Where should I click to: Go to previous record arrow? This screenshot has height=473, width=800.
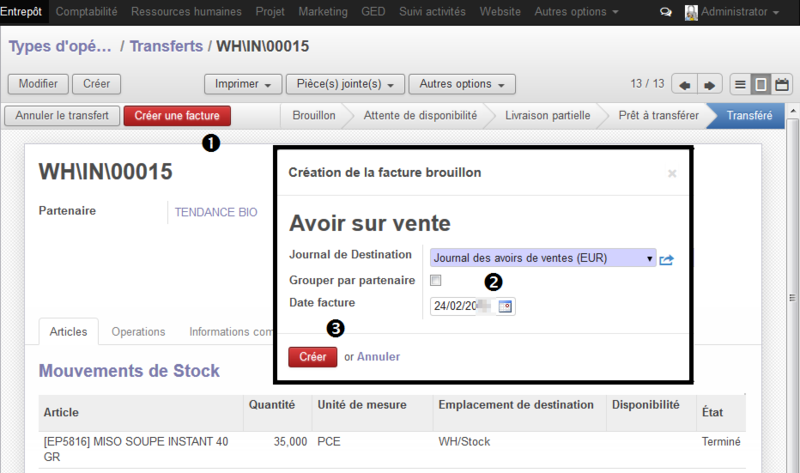[684, 85]
